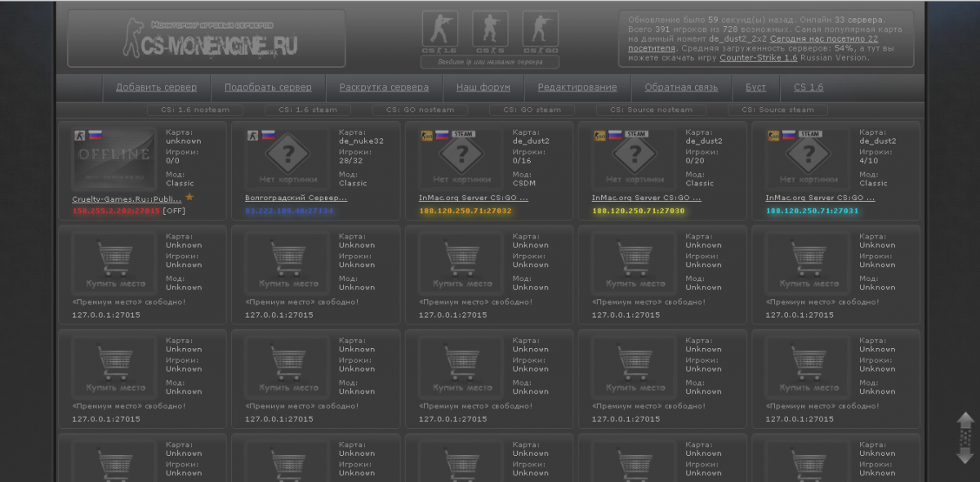Viewport: 980px width, 482px height.
Task: Click the yellow IP address 188.120.250.71:27030
Action: tap(639, 211)
